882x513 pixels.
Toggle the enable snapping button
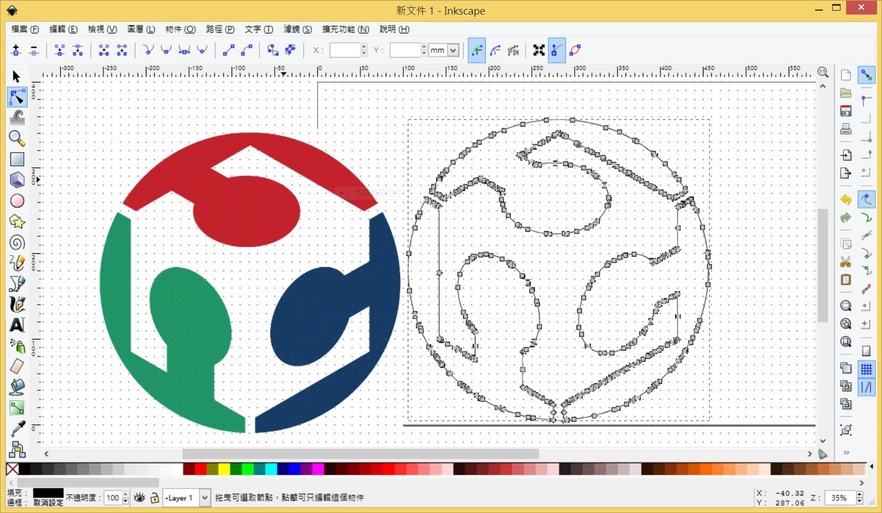point(866,75)
